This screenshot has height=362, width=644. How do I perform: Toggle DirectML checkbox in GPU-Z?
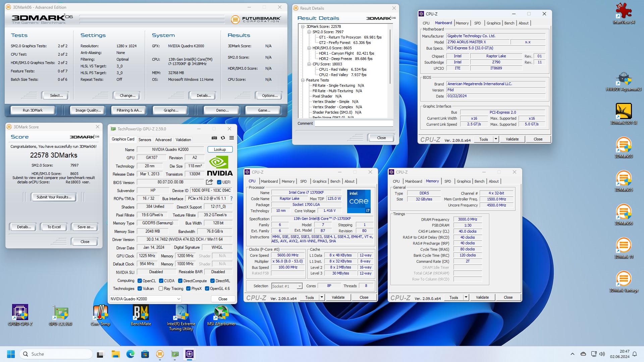(212, 281)
